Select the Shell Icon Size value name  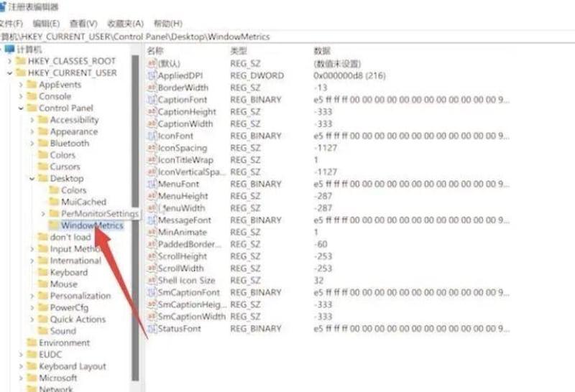[x=186, y=280]
